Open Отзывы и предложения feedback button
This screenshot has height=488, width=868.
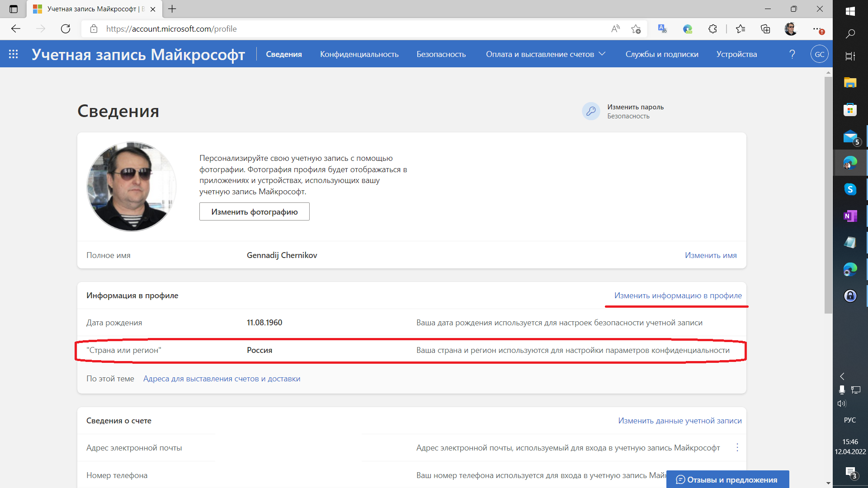pos(727,479)
